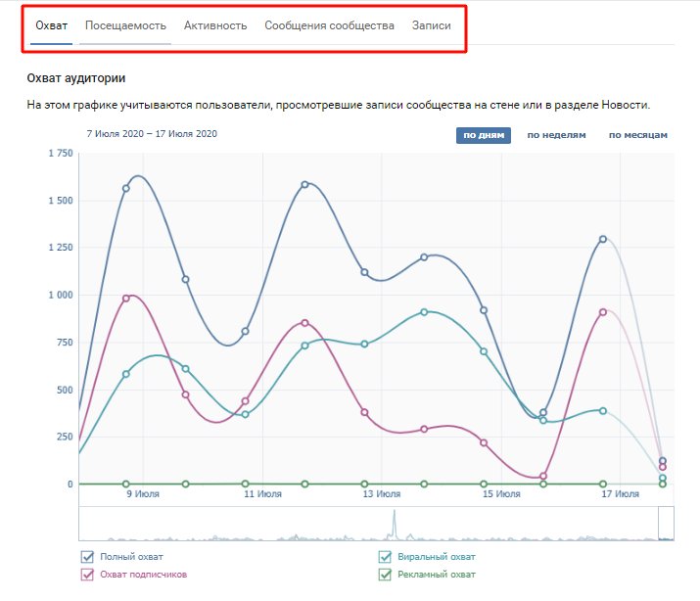Uncheck the Виральный охват checkbox
700x601 pixels.
click(x=385, y=557)
